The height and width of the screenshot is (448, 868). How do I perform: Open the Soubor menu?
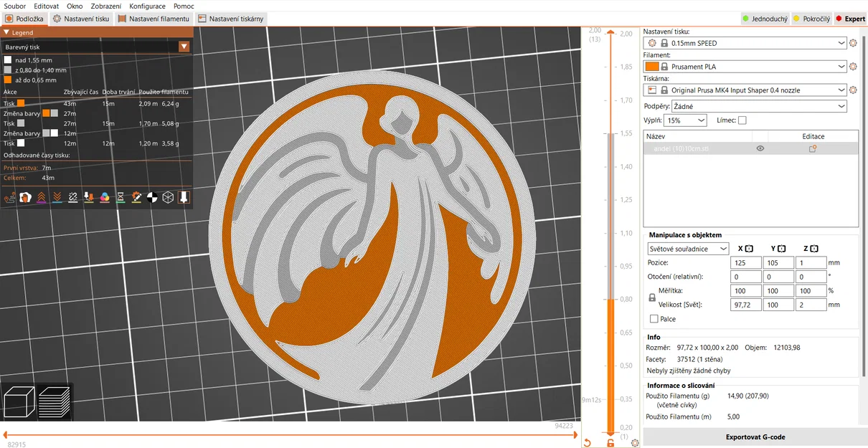pos(14,6)
